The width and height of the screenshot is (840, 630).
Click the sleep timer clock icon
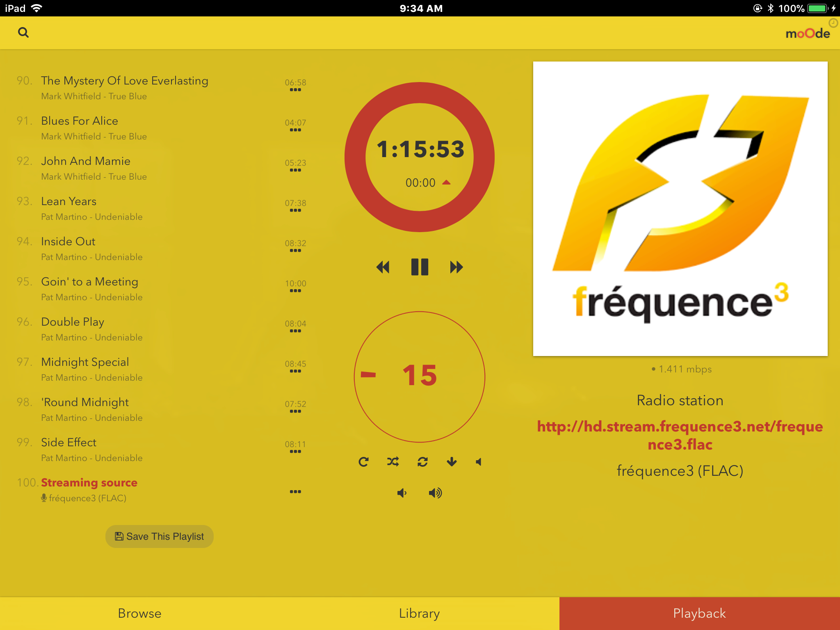833,23
